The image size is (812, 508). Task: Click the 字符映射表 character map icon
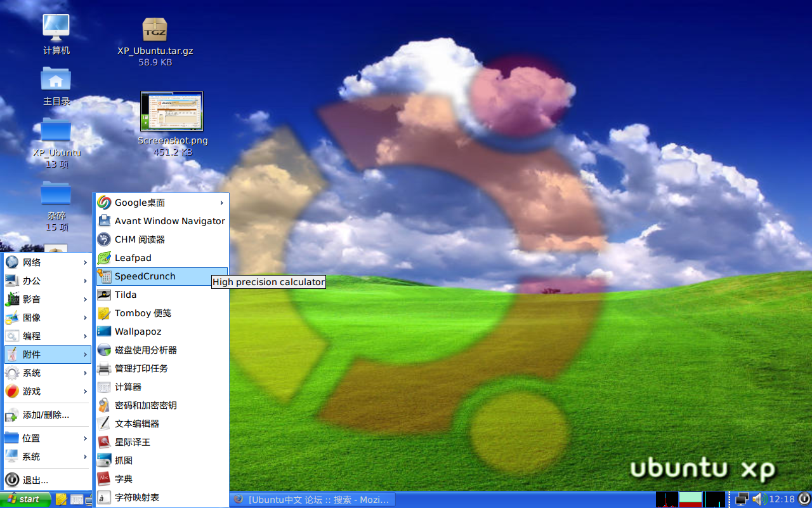(x=104, y=497)
